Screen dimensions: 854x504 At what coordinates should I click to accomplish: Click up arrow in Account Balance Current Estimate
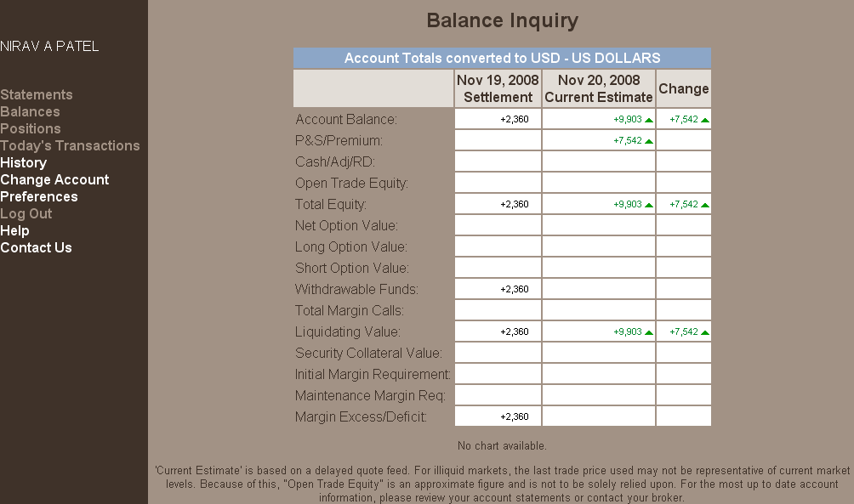coord(649,121)
